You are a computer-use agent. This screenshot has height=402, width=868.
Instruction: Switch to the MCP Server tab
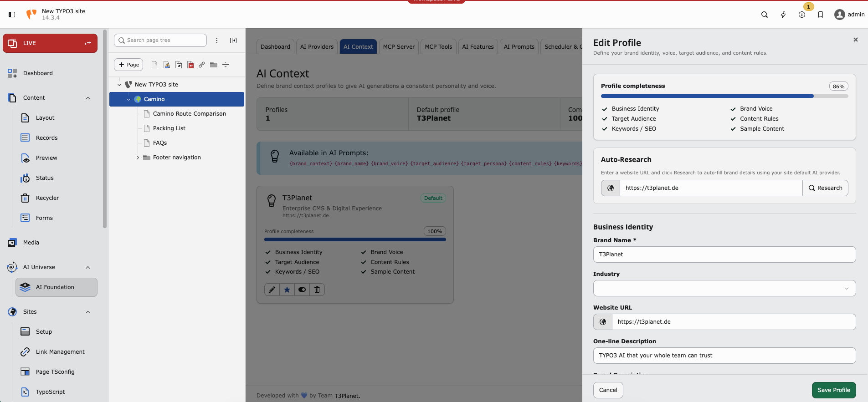click(x=399, y=46)
